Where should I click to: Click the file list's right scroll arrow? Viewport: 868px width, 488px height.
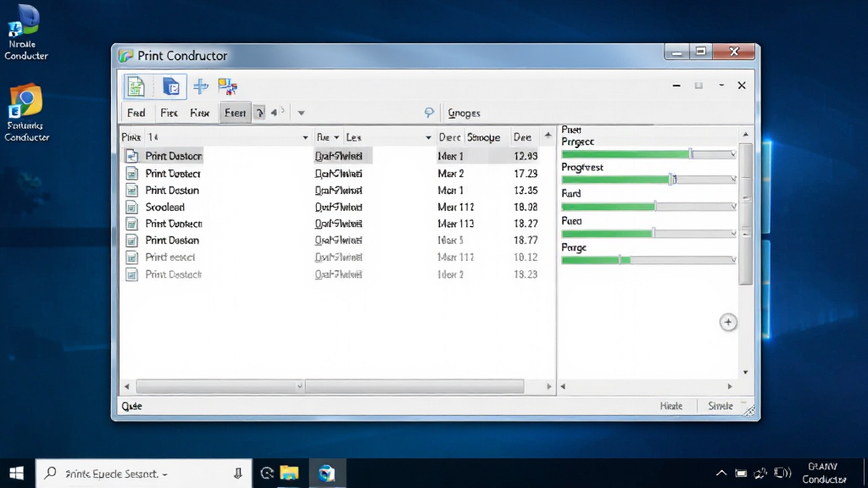pyautogui.click(x=548, y=386)
